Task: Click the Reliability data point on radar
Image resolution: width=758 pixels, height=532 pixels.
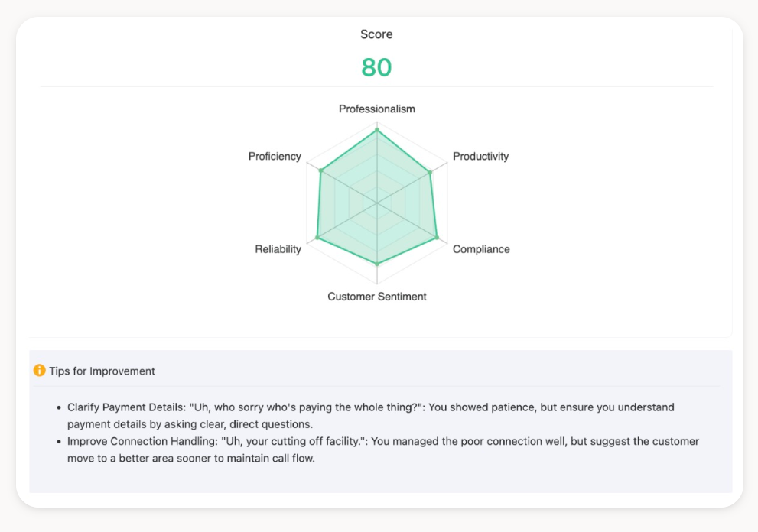Action: (317, 238)
